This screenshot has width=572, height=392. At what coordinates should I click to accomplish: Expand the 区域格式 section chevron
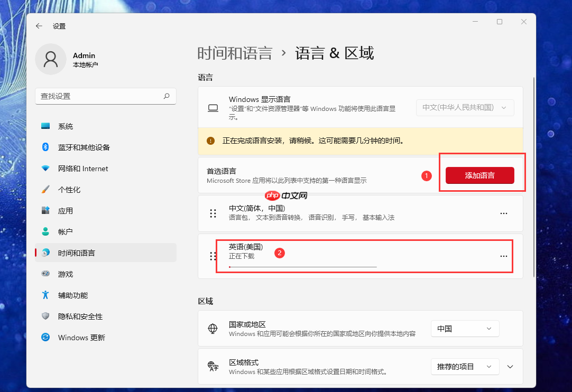pyautogui.click(x=510, y=366)
